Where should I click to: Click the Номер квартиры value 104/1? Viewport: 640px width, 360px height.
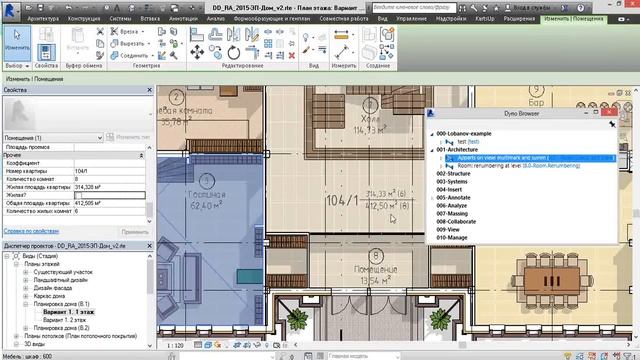coord(109,171)
